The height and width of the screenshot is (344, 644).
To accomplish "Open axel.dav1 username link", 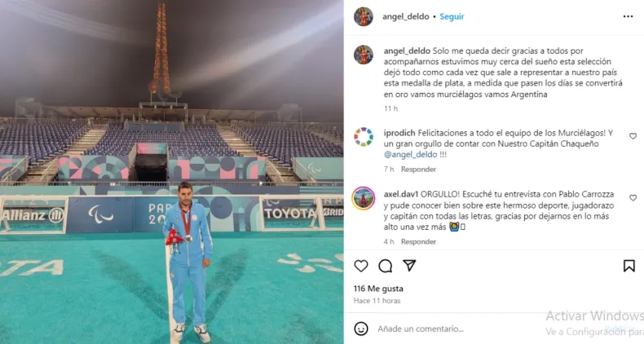I will [x=401, y=194].
